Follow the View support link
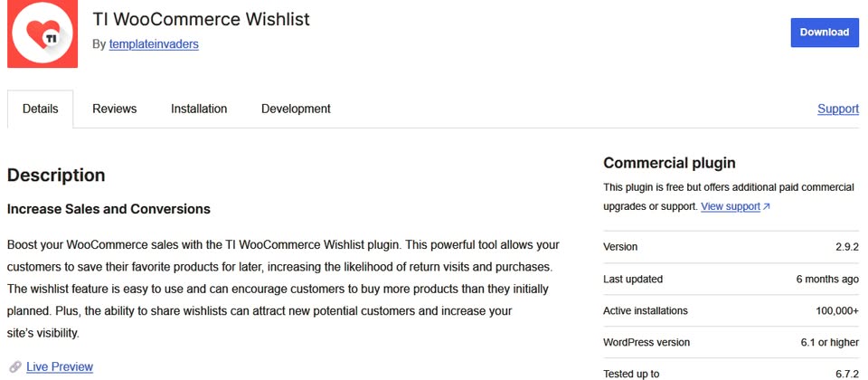 (731, 206)
